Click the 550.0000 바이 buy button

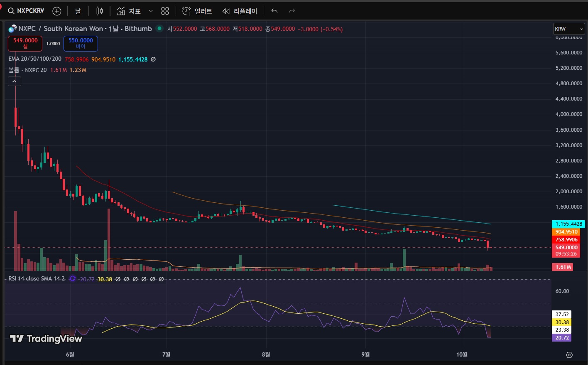[x=81, y=43]
